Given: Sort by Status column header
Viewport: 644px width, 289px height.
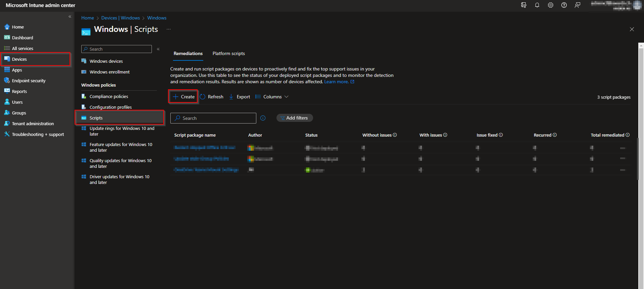Looking at the screenshot, I should click(x=311, y=135).
